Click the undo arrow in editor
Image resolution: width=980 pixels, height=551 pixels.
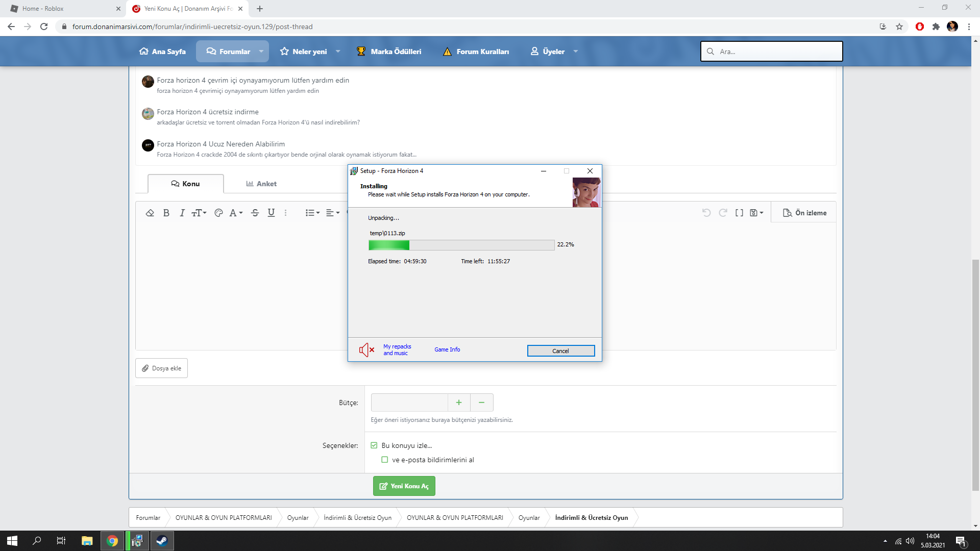706,213
